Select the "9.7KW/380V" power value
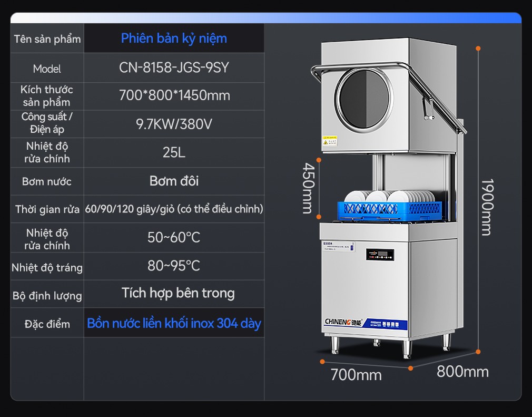532x417 pixels. [174, 124]
